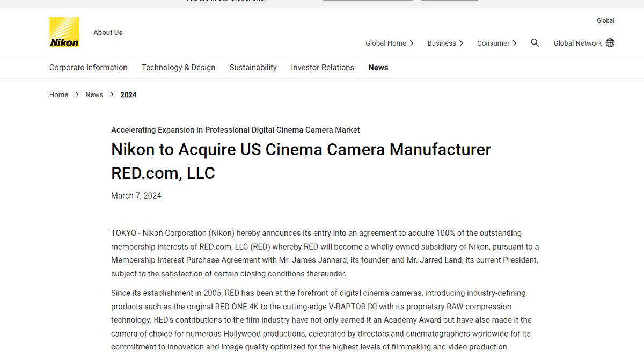The width and height of the screenshot is (644, 357).
Task: Go to Corporate Information section
Action: pyautogui.click(x=89, y=68)
